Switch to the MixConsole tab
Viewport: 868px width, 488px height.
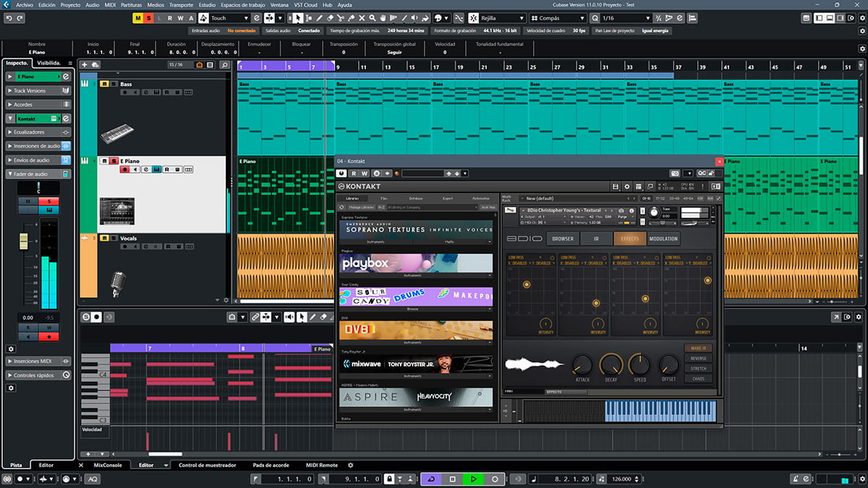pos(108,466)
